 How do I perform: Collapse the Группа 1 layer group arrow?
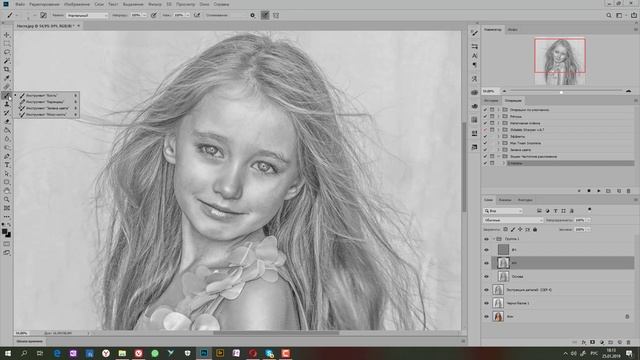click(x=493, y=239)
